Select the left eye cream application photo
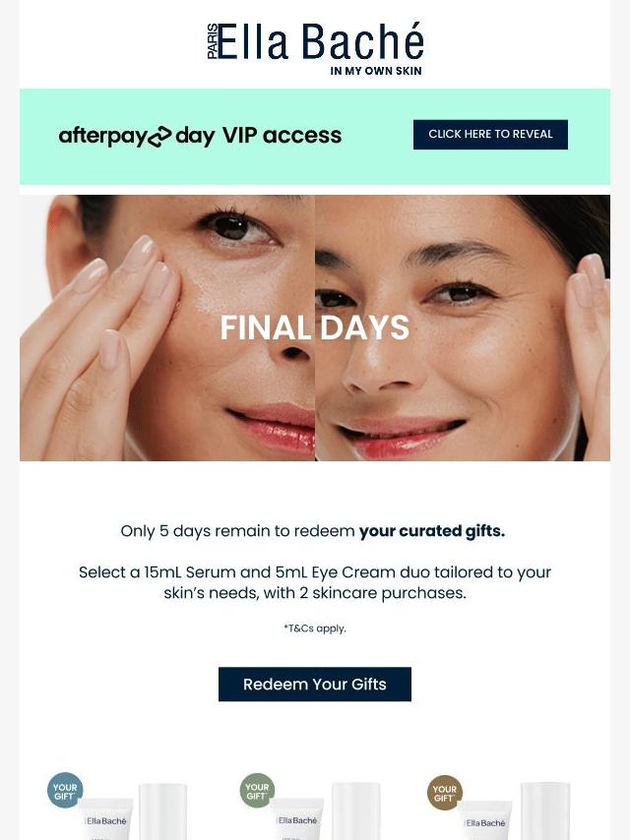Image resolution: width=630 pixels, height=840 pixels. coord(167,328)
